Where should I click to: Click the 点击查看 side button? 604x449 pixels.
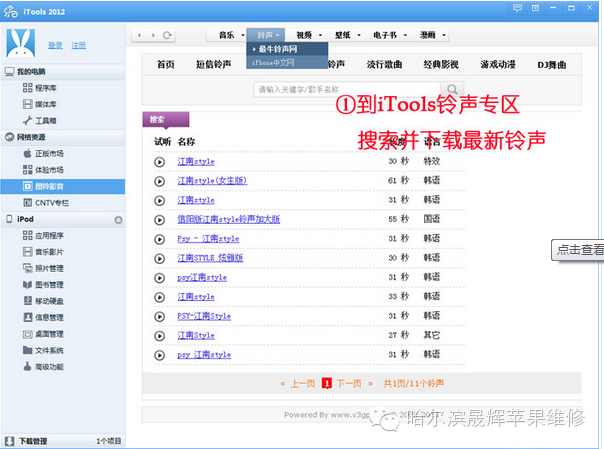pyautogui.click(x=577, y=250)
